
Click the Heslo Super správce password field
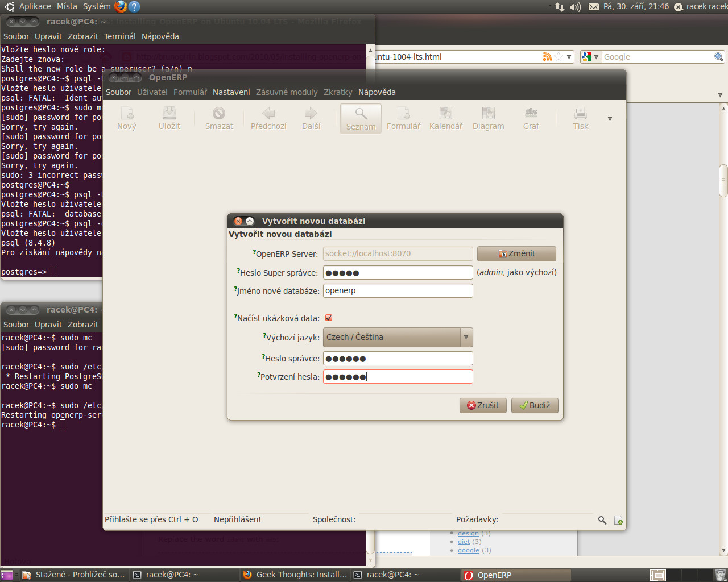pos(398,273)
